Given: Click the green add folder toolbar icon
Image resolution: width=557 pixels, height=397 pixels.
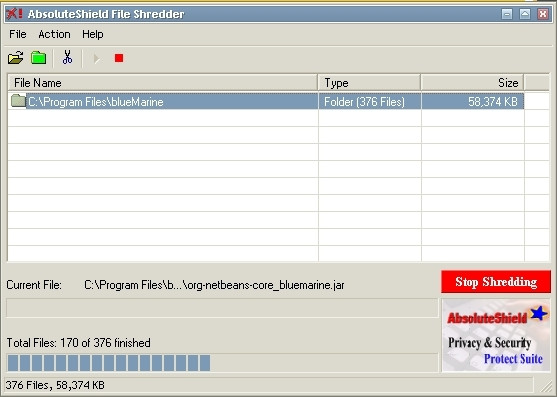Looking at the screenshot, I should [38, 58].
